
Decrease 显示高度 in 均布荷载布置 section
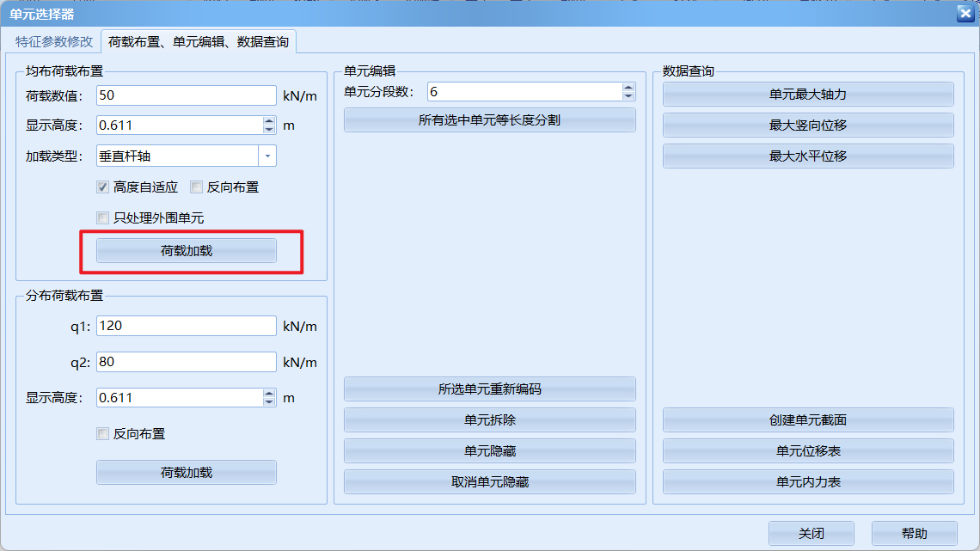click(x=269, y=129)
